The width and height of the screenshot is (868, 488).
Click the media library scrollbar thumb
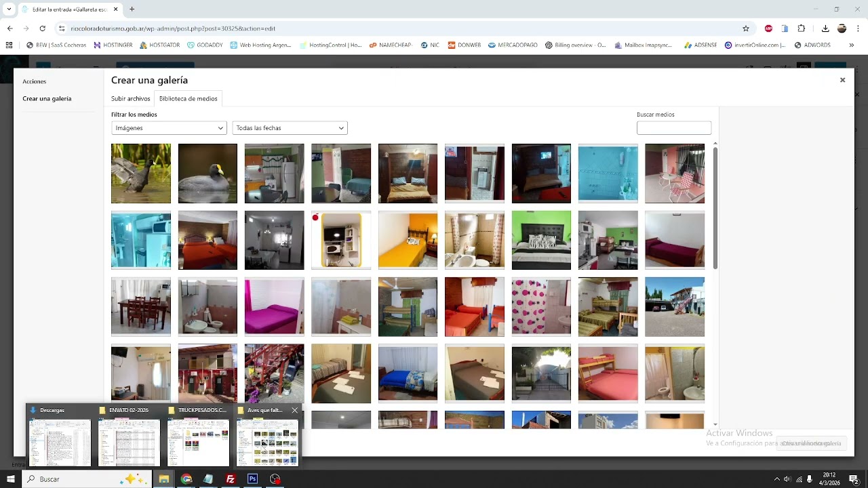point(715,207)
